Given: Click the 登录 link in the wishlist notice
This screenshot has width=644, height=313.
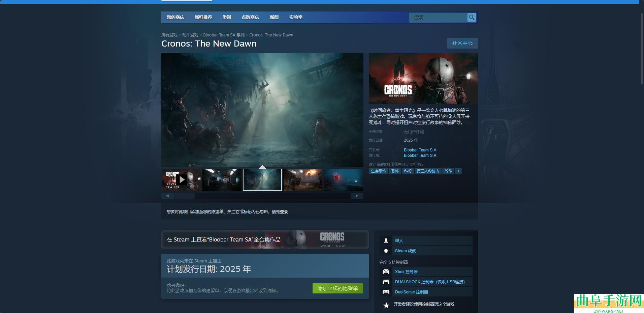Looking at the screenshot, I should (284, 212).
